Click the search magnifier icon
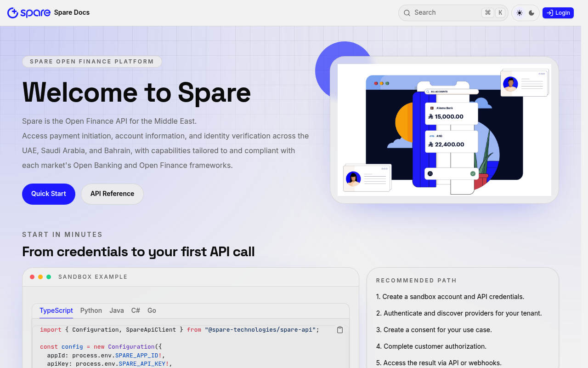The image size is (588, 368). click(407, 13)
